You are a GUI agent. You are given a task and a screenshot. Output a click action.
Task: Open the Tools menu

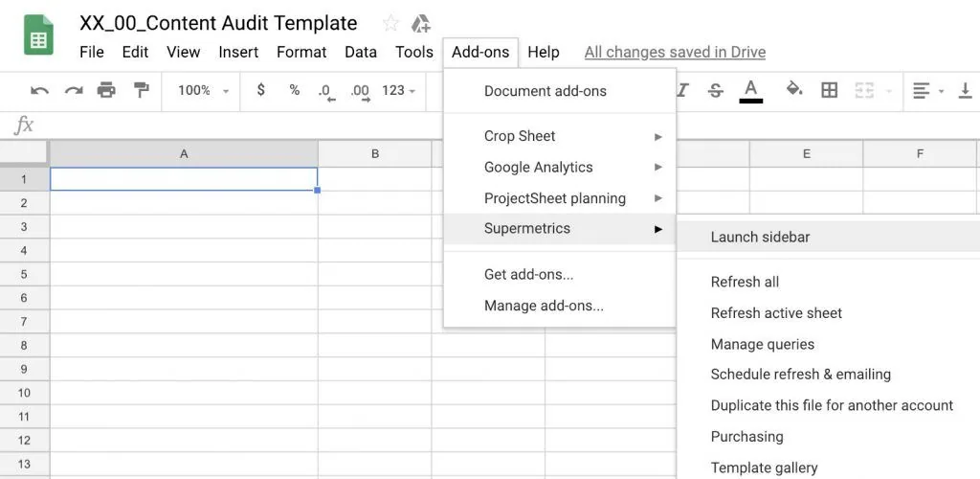[x=414, y=52]
